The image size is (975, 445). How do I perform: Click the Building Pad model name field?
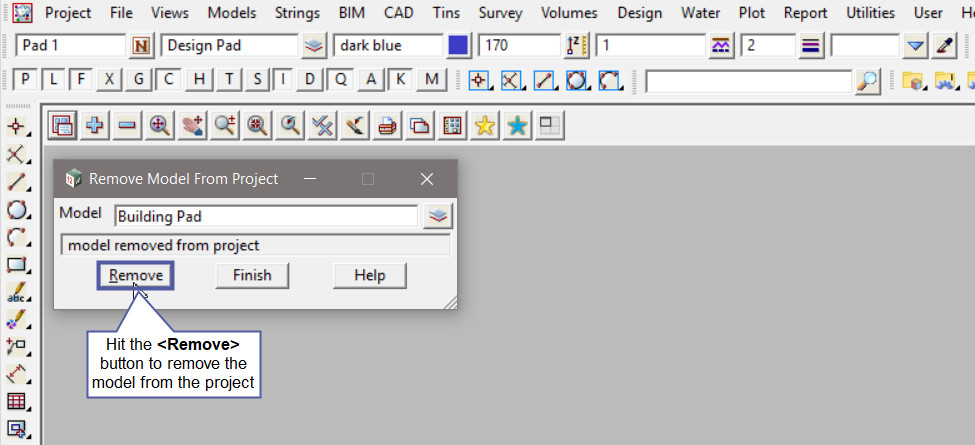267,216
